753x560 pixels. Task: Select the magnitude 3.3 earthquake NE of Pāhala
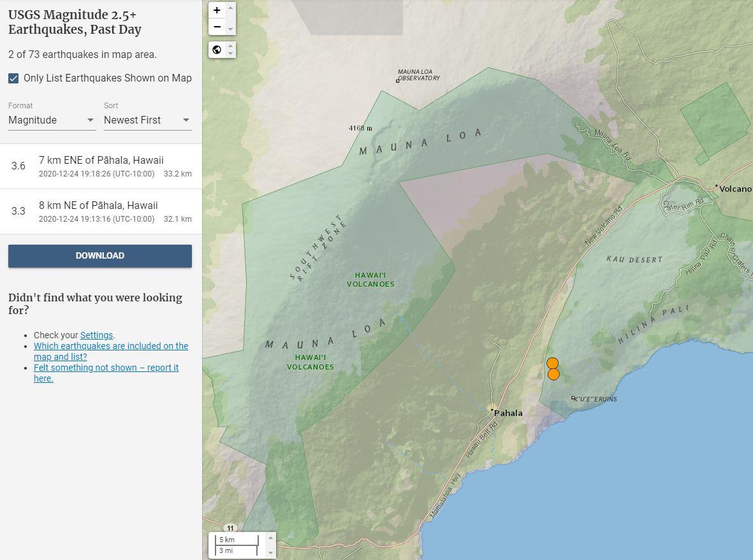pos(101,212)
